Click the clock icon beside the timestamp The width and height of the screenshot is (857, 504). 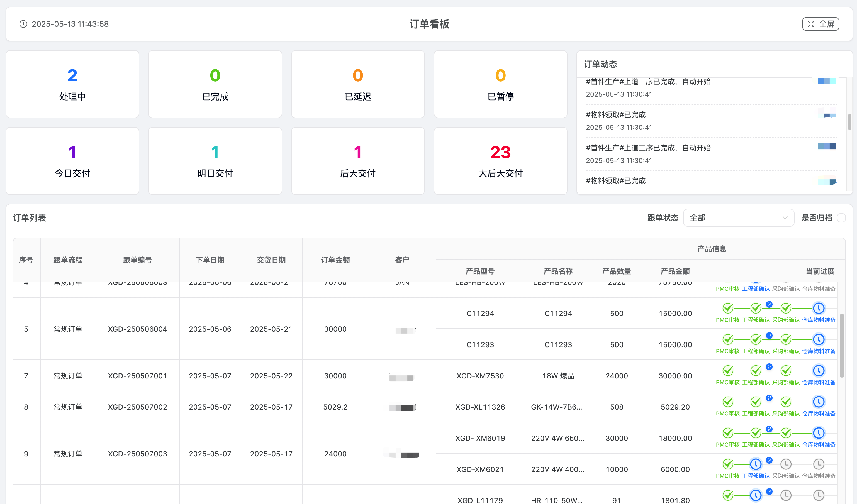[x=23, y=24]
